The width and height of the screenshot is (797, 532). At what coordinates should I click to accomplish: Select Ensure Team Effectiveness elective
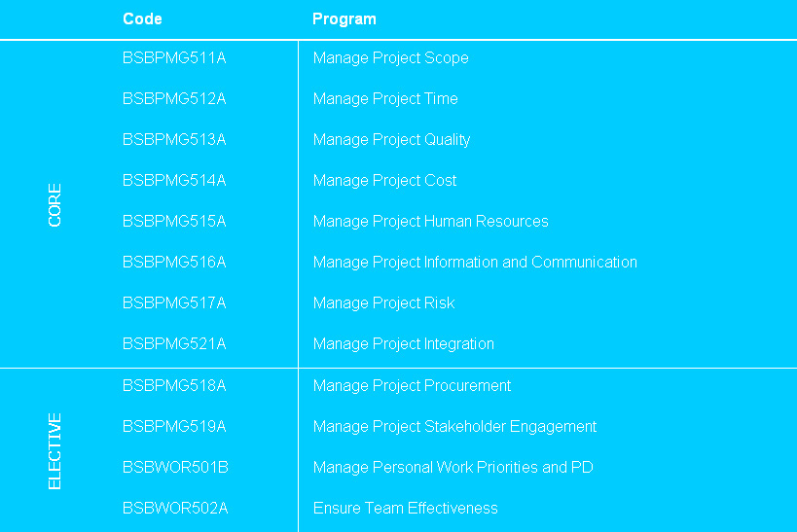click(405, 509)
